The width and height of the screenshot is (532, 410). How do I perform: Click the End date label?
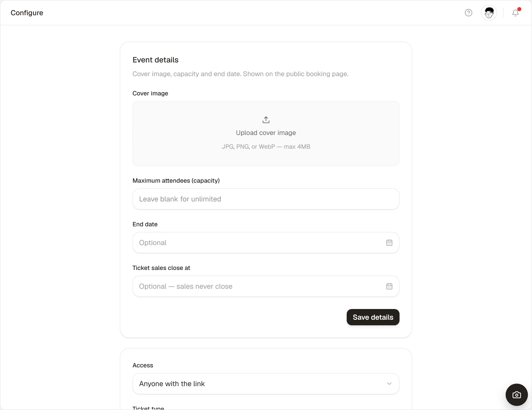tap(145, 224)
